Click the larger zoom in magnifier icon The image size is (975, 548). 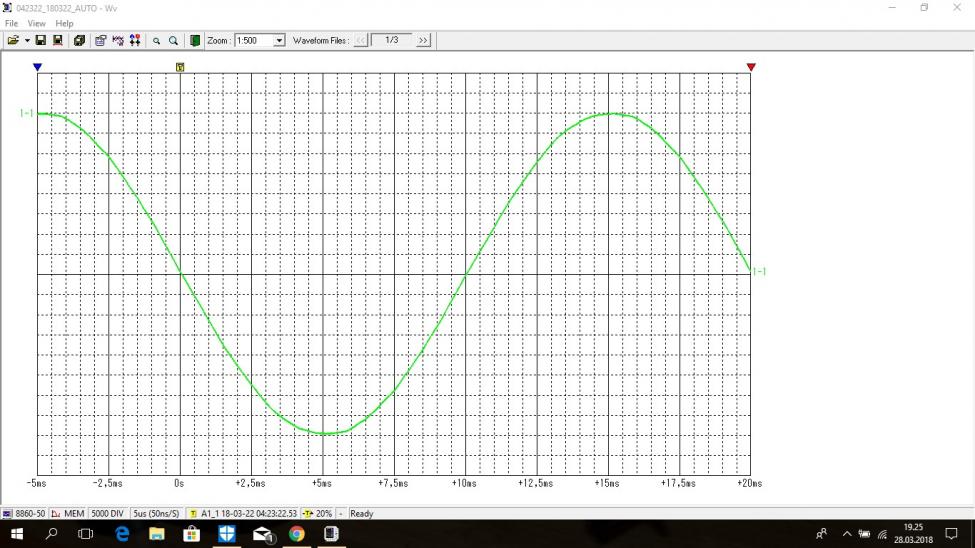(x=173, y=41)
